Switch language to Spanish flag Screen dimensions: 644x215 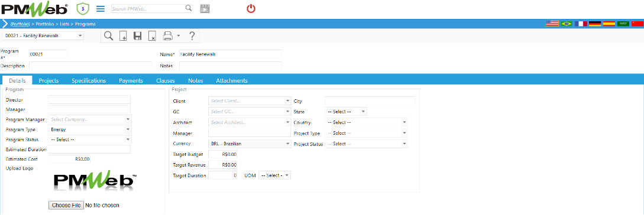[x=609, y=24]
